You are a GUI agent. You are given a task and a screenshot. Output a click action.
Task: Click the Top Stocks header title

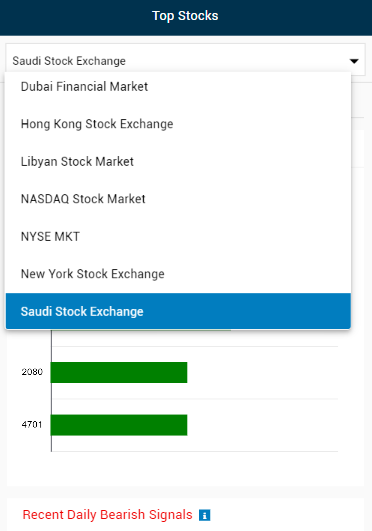(185, 16)
